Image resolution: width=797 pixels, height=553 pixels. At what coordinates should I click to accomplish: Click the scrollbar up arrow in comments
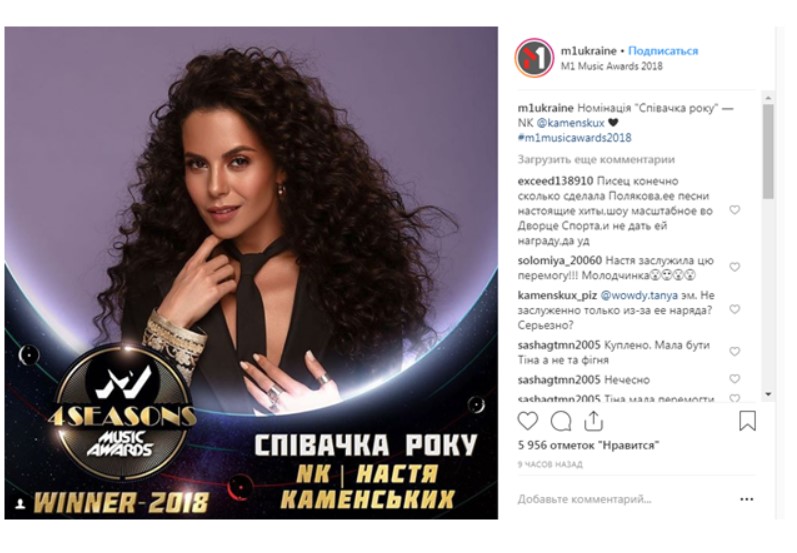tap(768, 98)
